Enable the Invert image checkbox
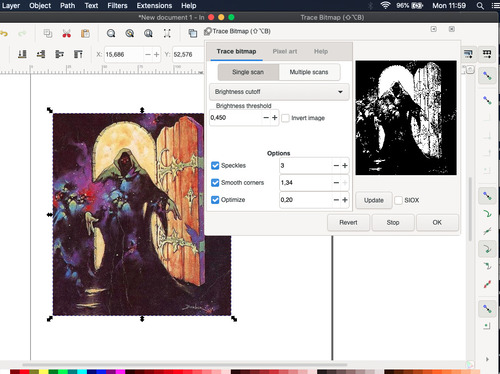 coord(285,118)
